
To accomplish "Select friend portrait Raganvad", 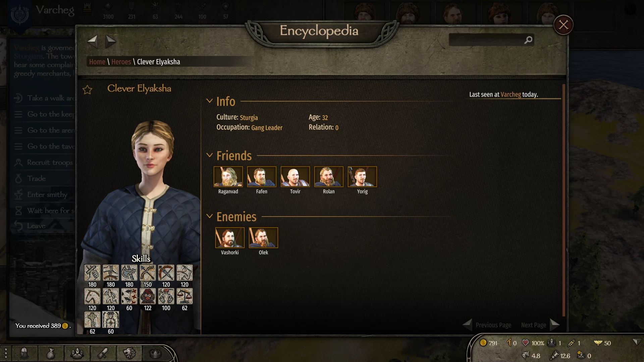I will [x=228, y=177].
